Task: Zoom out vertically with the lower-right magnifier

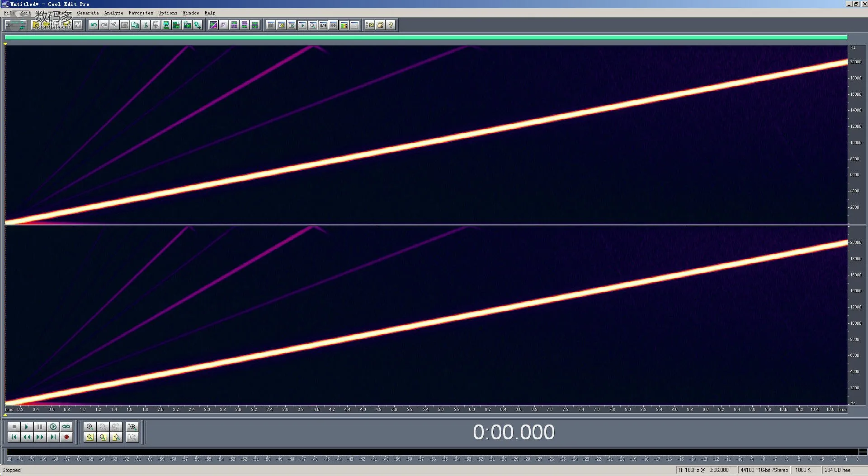Action: [x=132, y=437]
